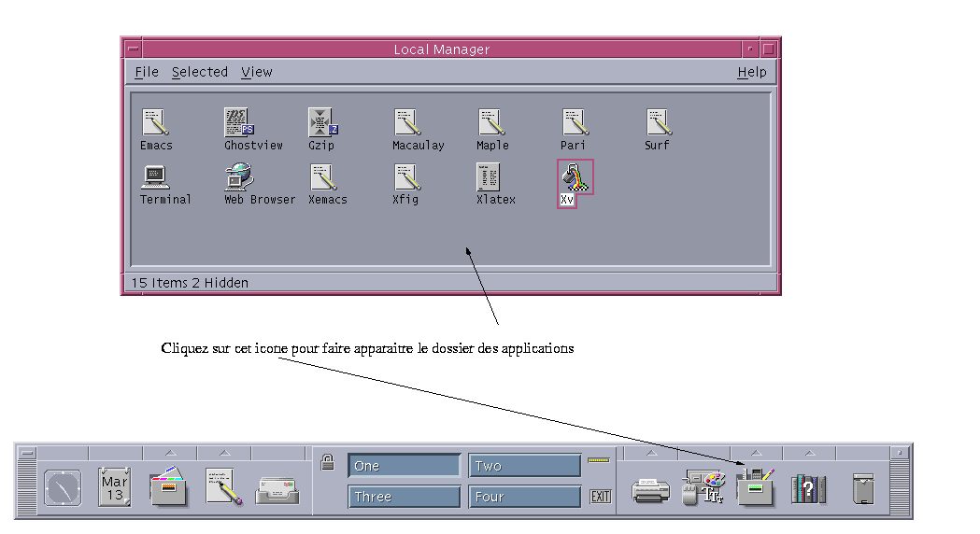980x534 pixels.
Task: Open the Help menu in Local Manager
Action: [x=752, y=72]
